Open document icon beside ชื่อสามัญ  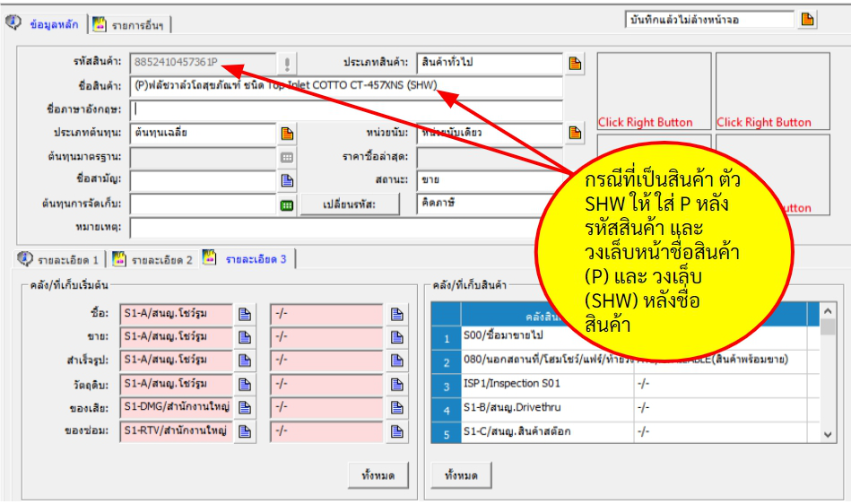287,180
